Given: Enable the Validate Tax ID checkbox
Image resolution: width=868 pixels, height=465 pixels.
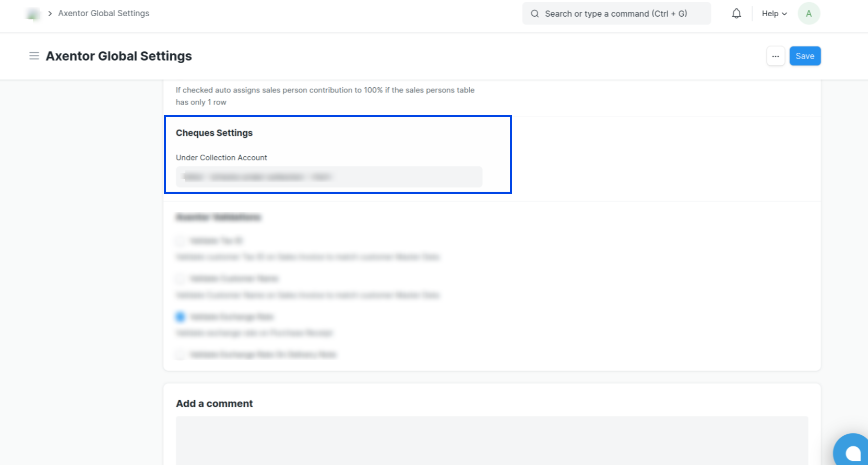Looking at the screenshot, I should pyautogui.click(x=180, y=241).
